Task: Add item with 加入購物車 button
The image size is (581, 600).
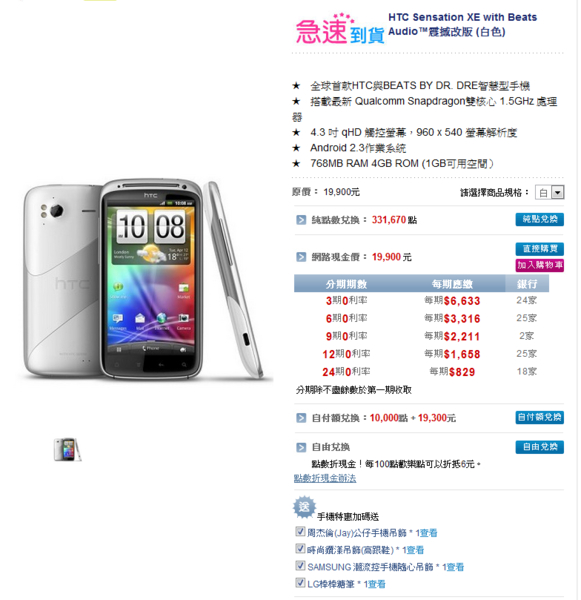Action: click(x=539, y=265)
